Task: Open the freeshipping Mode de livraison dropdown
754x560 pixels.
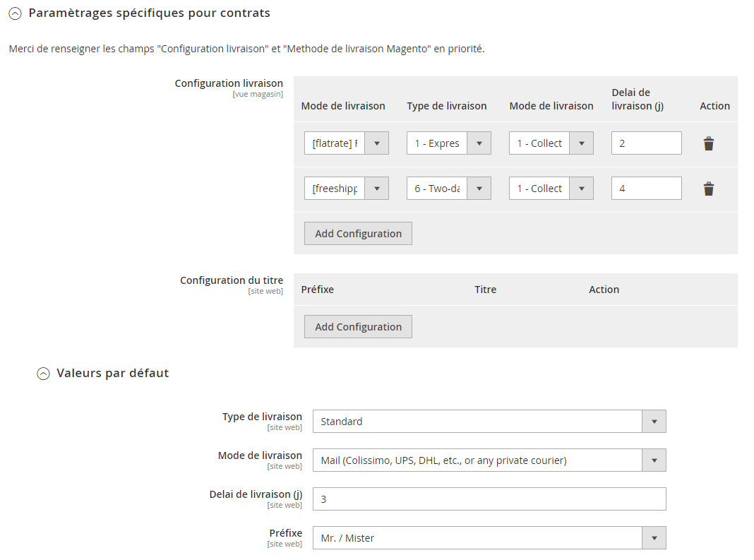Action: (346, 189)
